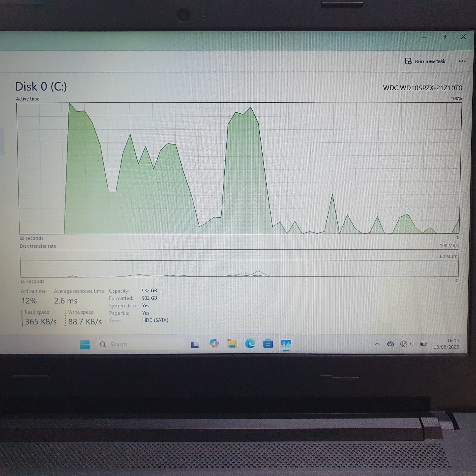Image resolution: width=476 pixels, height=476 pixels.
Task: Open Microsoft Store from the taskbar
Action: coord(268,344)
